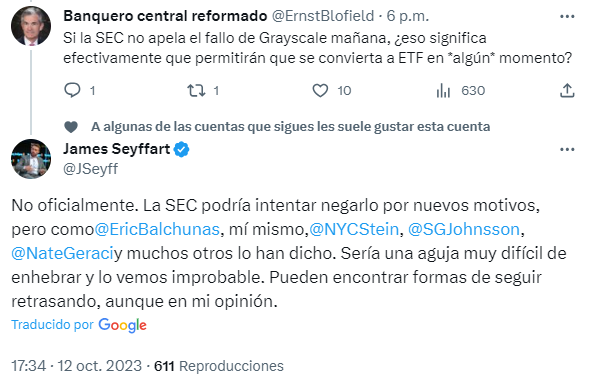The height and width of the screenshot is (386, 596).
Task: Like the tweet with the heart icon
Action: pos(320,90)
